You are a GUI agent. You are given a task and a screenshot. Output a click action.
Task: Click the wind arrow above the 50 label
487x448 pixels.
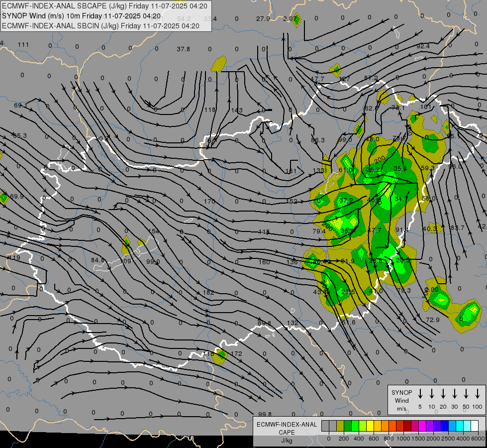click(x=466, y=394)
